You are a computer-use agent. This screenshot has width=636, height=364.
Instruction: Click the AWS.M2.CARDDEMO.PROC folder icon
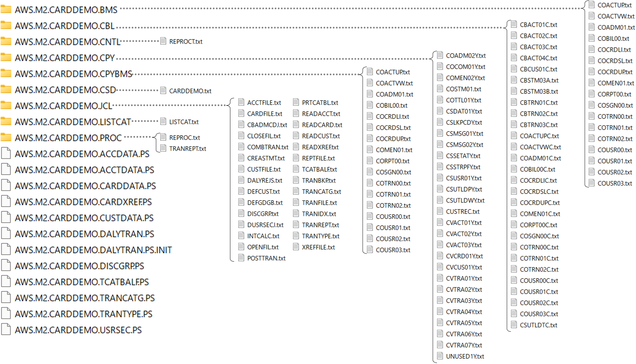(6, 138)
